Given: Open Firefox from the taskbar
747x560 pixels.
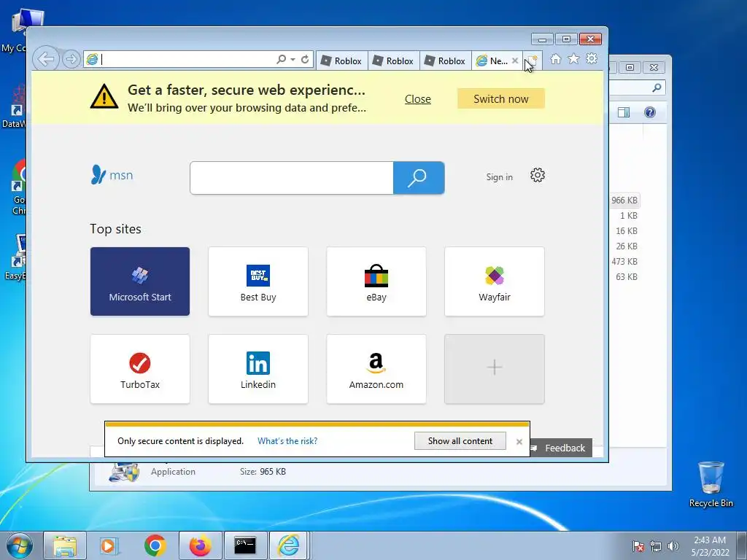Looking at the screenshot, I should 200,545.
